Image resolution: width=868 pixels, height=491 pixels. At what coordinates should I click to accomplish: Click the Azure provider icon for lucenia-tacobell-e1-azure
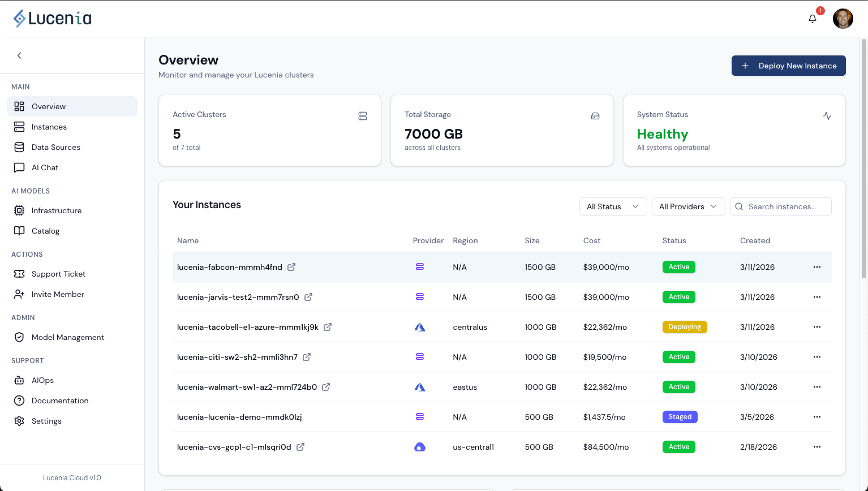coord(420,327)
